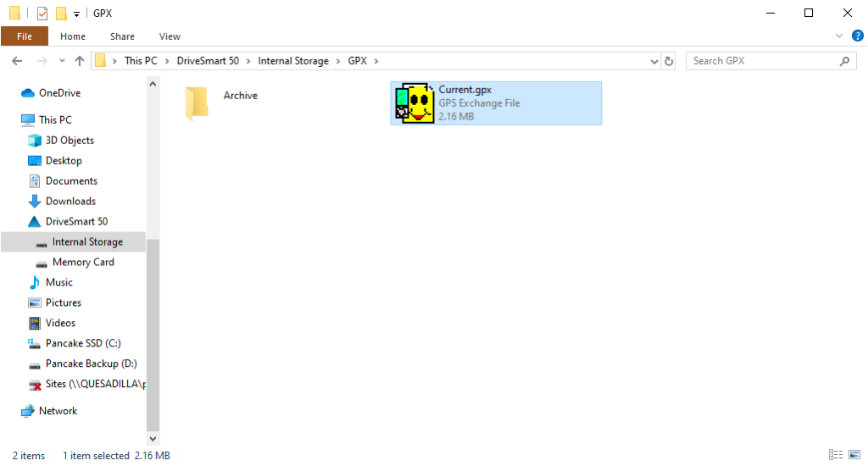The width and height of the screenshot is (868, 466).
Task: Expand the chevron after Internal Storage breadcrumb
Action: pyautogui.click(x=337, y=61)
